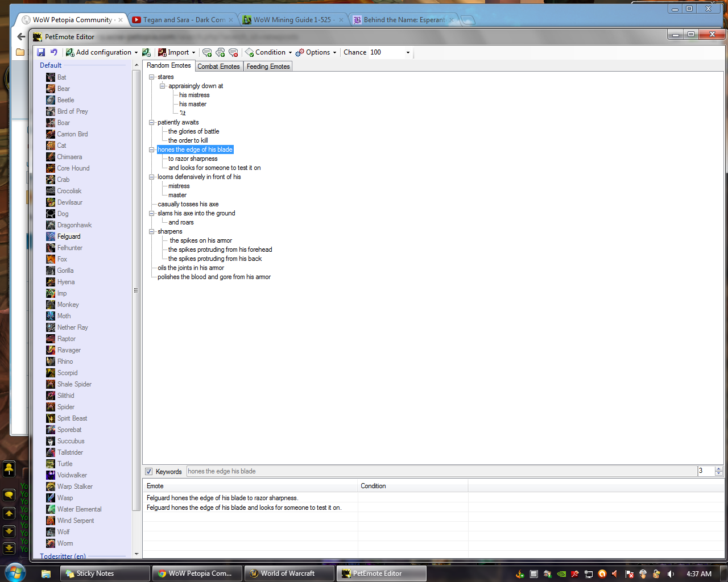Viewport: 728px width, 582px height.
Task: Click the Keywords text input field
Action: (x=442, y=471)
